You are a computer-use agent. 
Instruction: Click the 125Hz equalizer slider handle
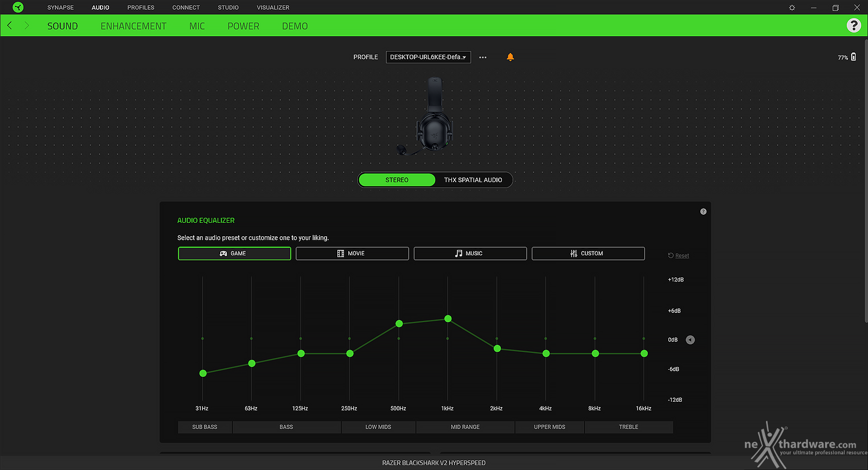(x=301, y=353)
